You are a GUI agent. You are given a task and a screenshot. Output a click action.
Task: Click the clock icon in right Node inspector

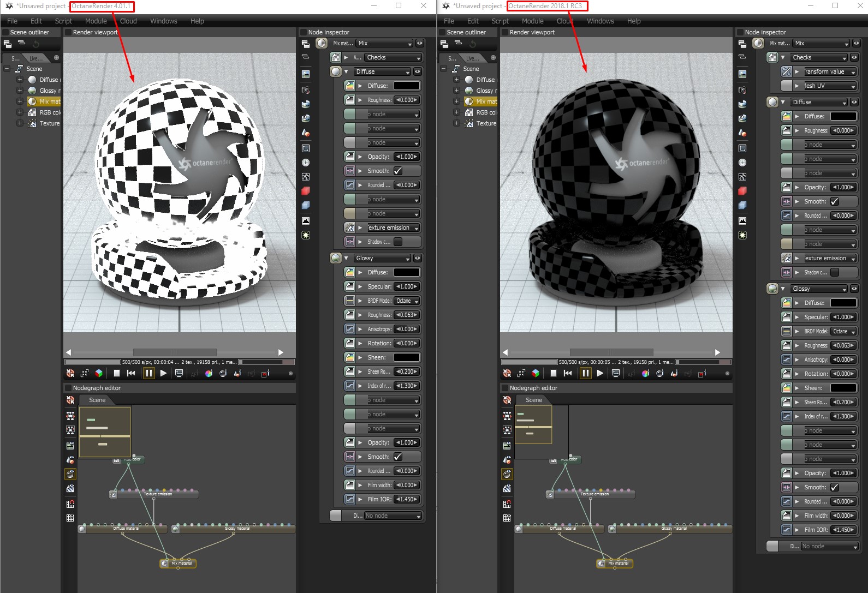coord(742,163)
